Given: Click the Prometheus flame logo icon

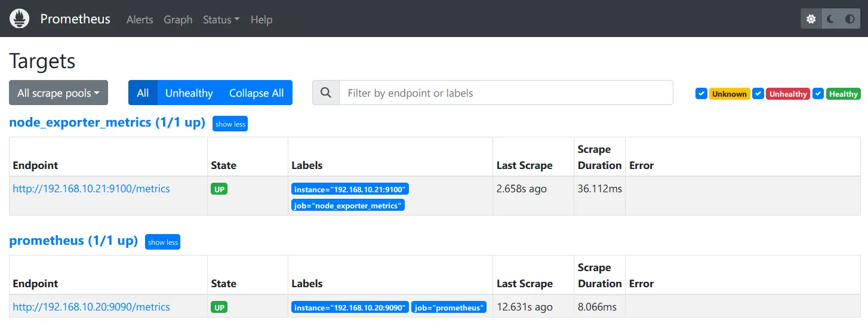Looking at the screenshot, I should coord(20,19).
